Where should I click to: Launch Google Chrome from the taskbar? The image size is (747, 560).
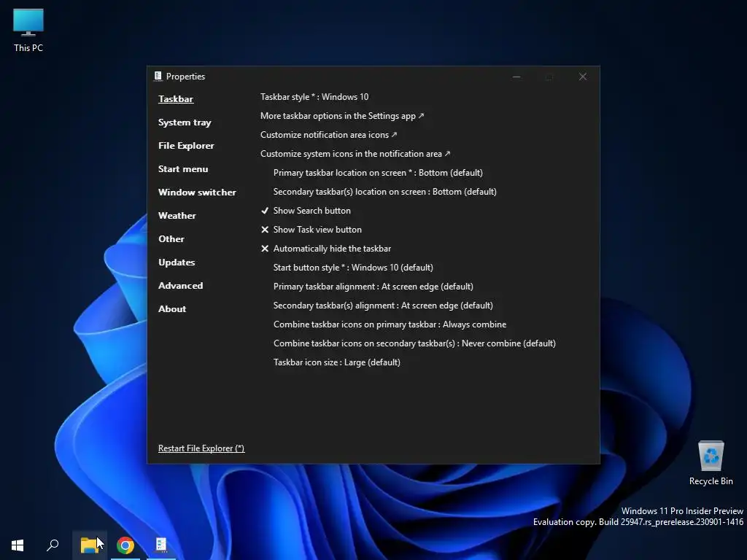pyautogui.click(x=125, y=545)
